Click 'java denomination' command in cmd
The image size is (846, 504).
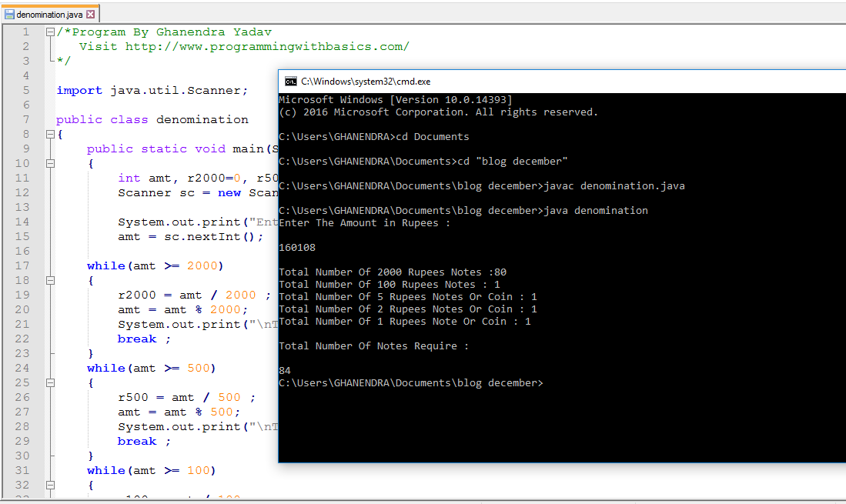click(596, 211)
